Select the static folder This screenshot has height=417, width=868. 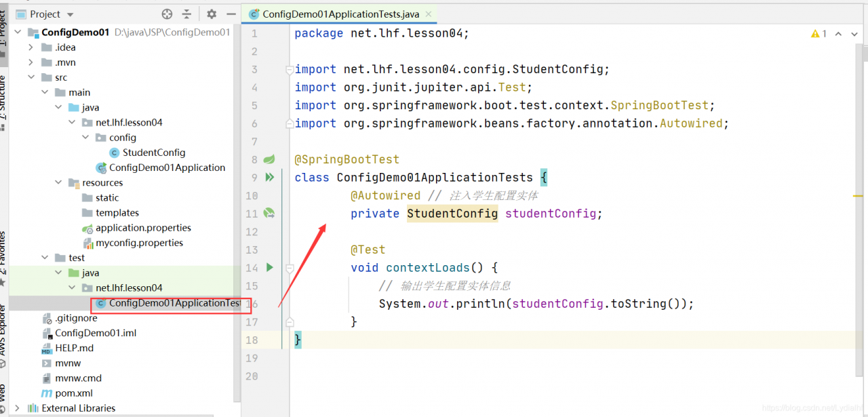pos(100,197)
